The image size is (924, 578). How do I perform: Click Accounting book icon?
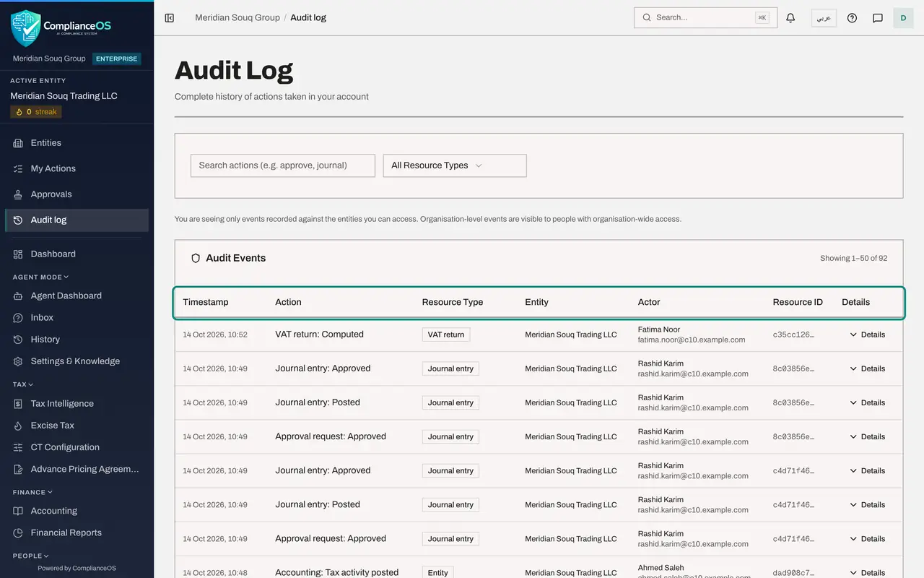point(18,511)
